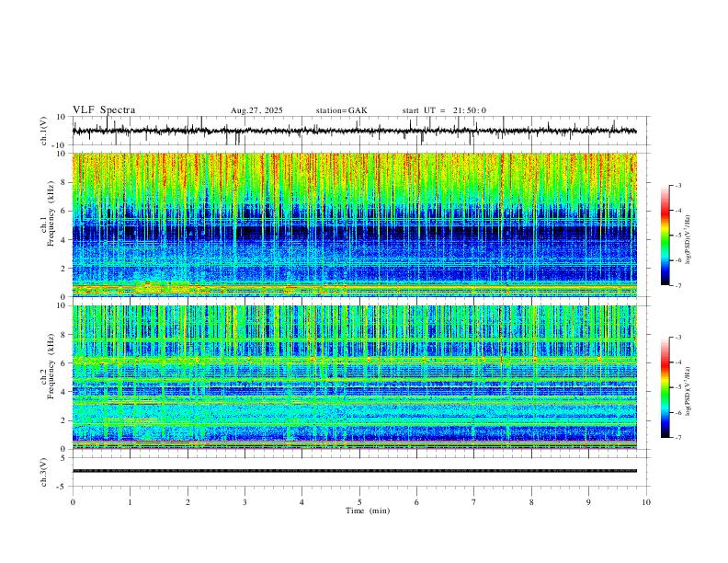Click the '-3' tick on ch.1 color bar

pos(678,185)
